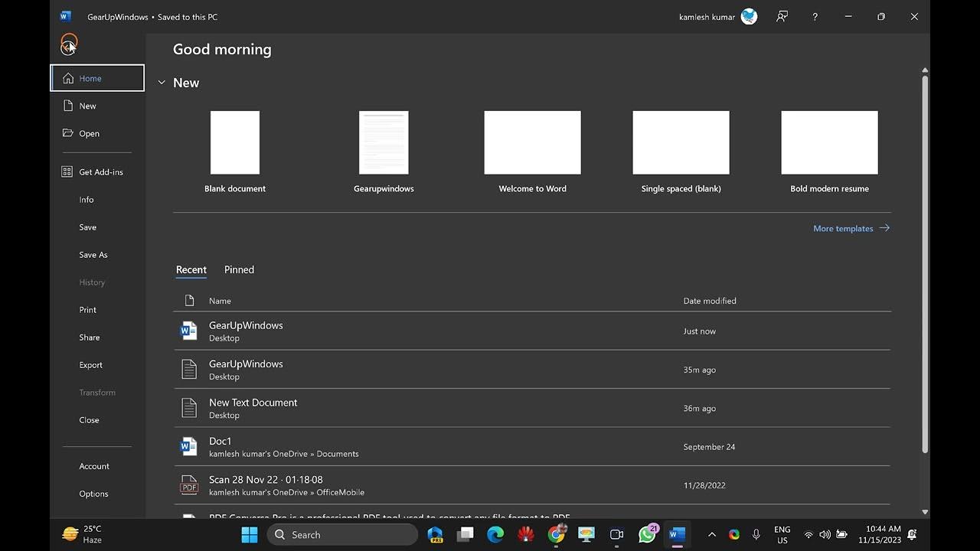980x551 pixels.
Task: Click the Windows taskbar Search box
Action: point(342,535)
